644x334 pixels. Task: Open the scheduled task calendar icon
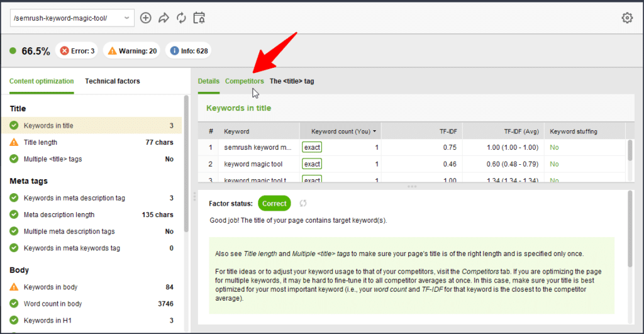click(x=199, y=18)
